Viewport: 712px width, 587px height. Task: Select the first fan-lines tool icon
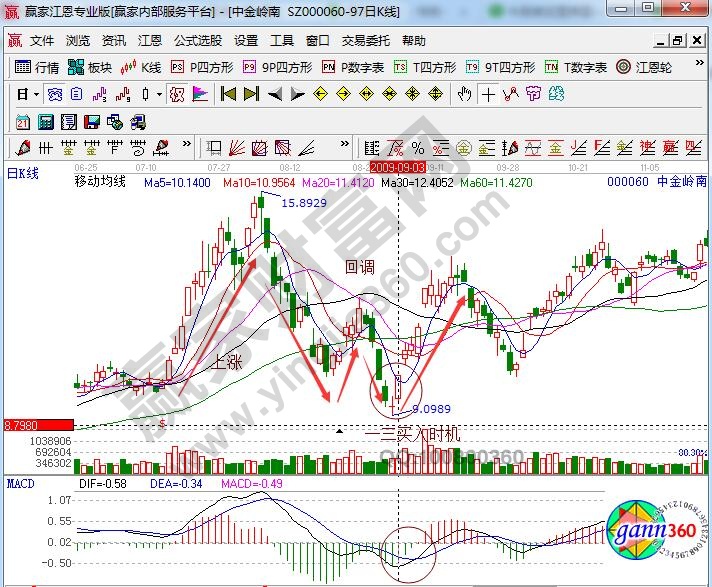[237, 148]
